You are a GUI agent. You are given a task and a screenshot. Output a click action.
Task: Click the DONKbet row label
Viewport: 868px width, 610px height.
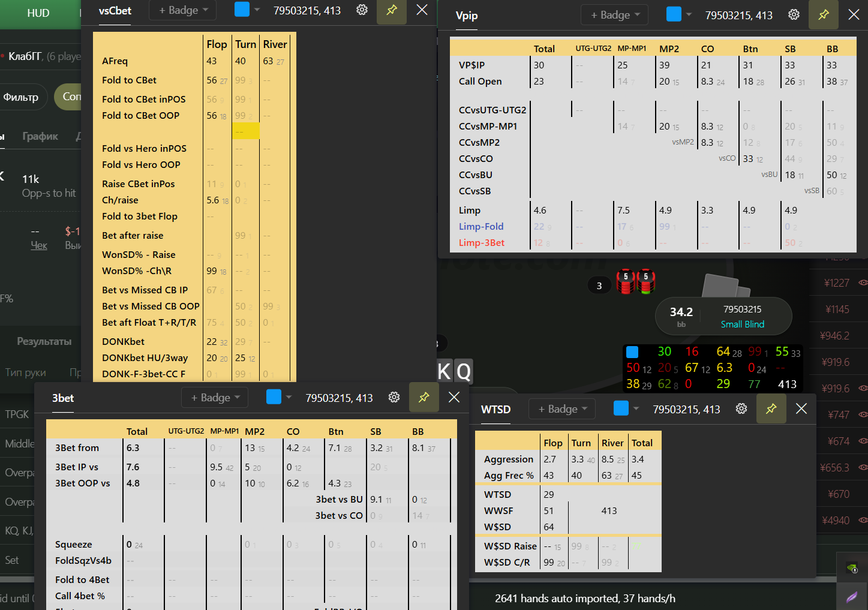coord(123,341)
